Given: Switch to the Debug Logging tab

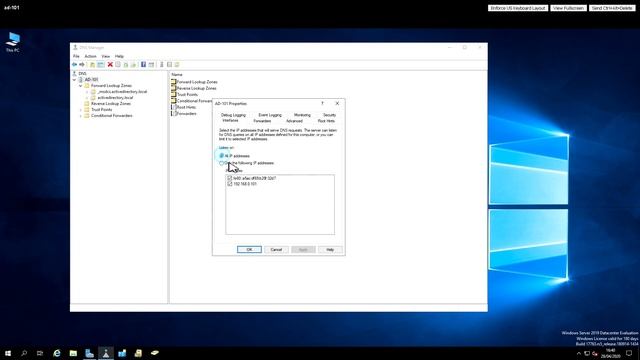Looking at the screenshot, I should 233,115.
